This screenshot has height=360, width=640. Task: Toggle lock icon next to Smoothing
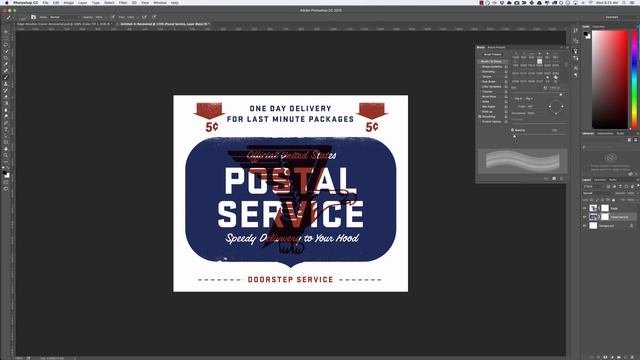[506, 117]
